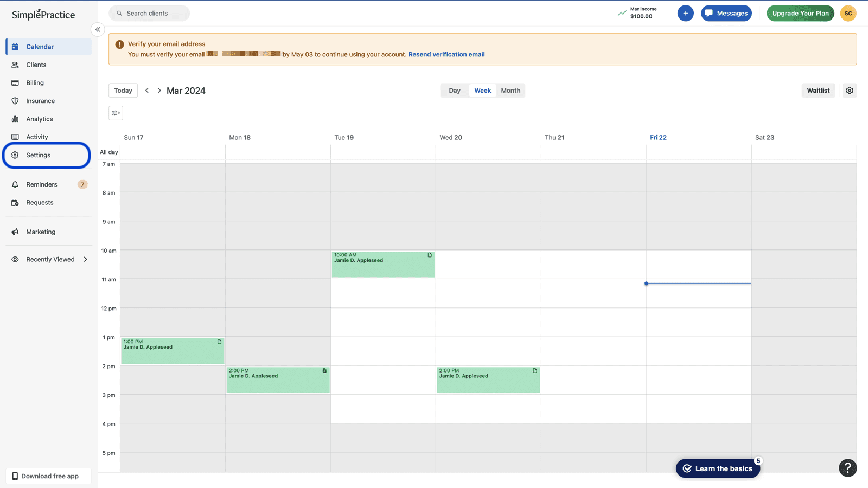
Task: Open the Insurance section
Action: 40,101
